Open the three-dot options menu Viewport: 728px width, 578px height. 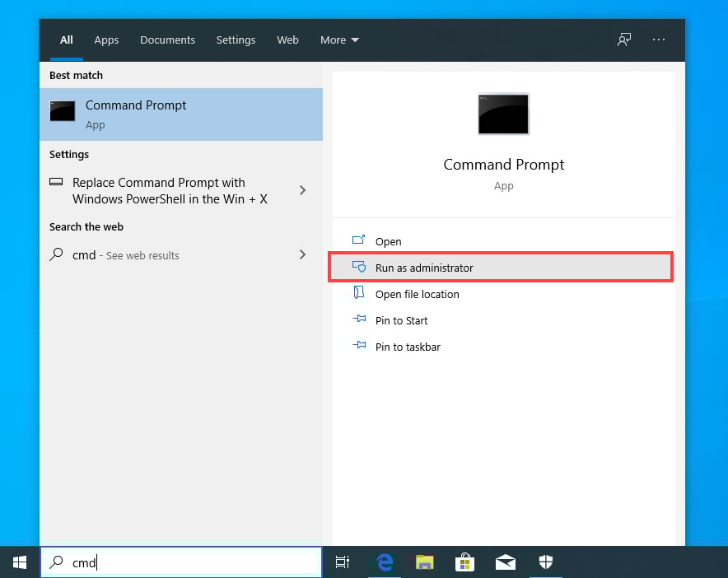click(x=658, y=40)
